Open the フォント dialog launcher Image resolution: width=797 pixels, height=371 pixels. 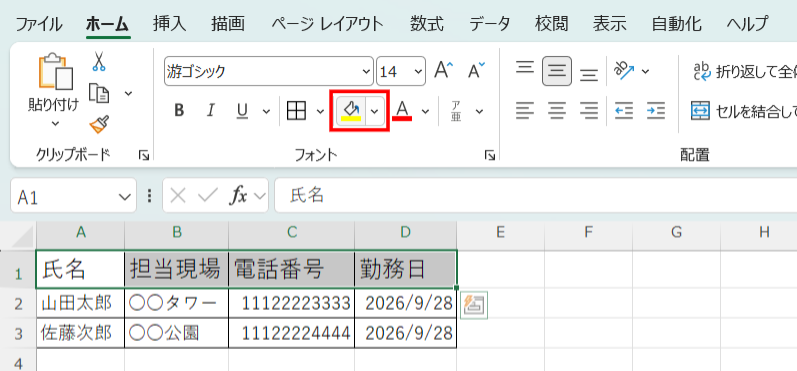click(x=489, y=156)
